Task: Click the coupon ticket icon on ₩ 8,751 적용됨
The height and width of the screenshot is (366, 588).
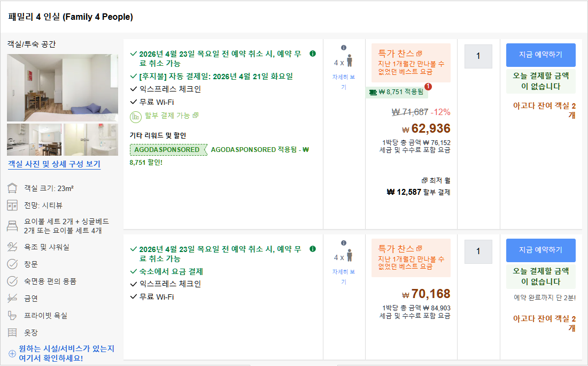Action: (373, 92)
